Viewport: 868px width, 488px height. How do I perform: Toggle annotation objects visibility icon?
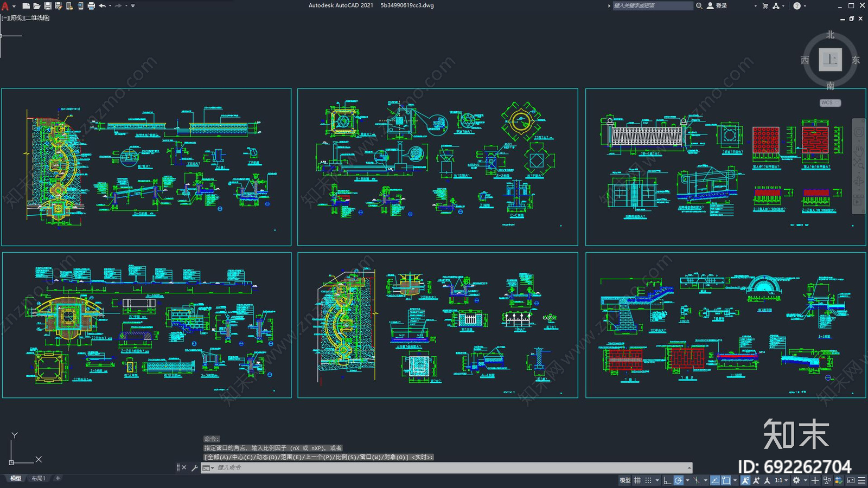click(x=745, y=480)
